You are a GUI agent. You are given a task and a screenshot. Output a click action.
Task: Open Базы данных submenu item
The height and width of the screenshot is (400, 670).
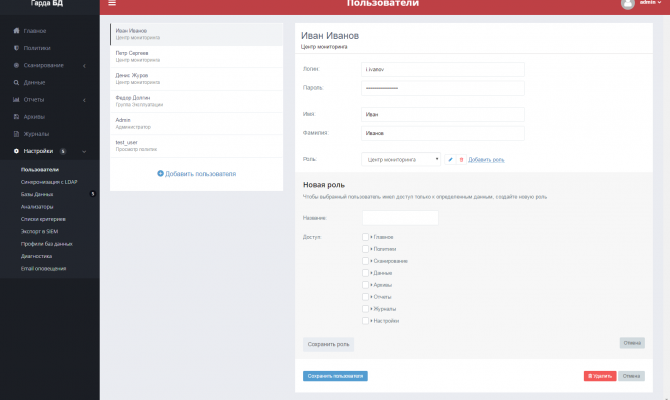pyautogui.click(x=37, y=194)
